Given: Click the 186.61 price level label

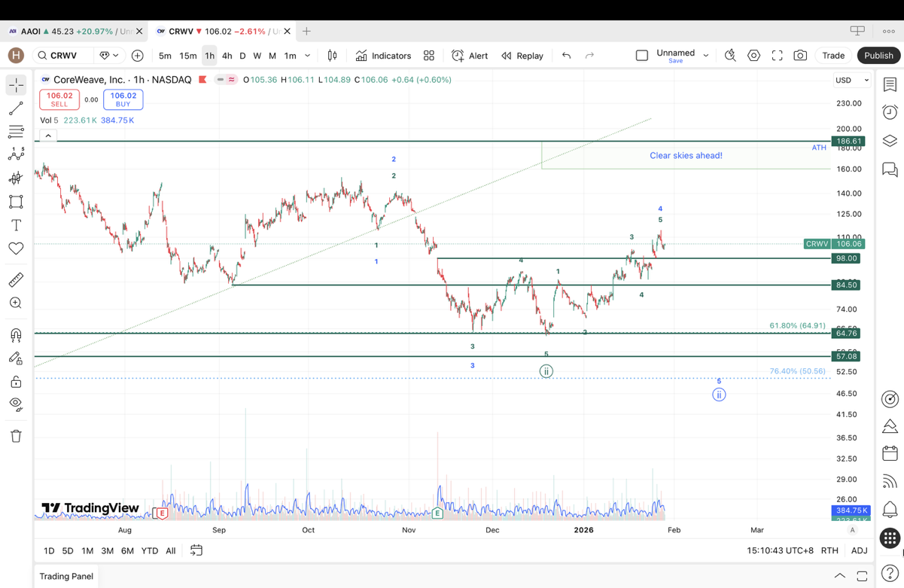Looking at the screenshot, I should tap(848, 142).
